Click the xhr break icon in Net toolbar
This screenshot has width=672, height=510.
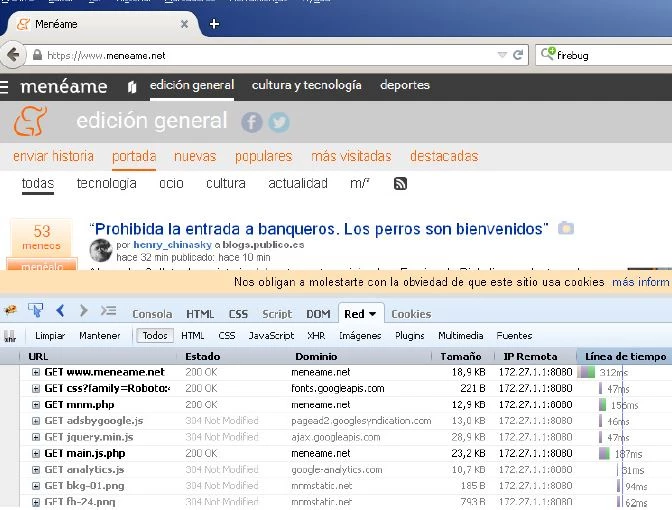(10, 336)
